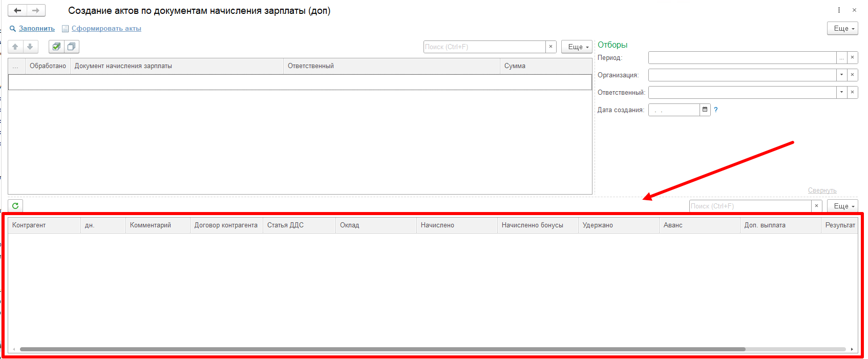Screen dimensions: 868x359
Task: Click the Дата создания date field
Action: tap(674, 110)
